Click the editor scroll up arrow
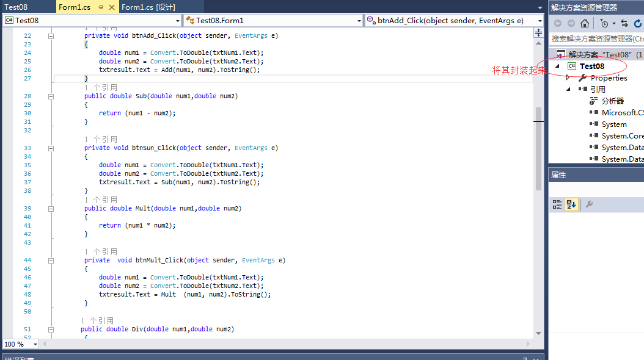Viewport: 644px width, 360px height. coord(538,43)
